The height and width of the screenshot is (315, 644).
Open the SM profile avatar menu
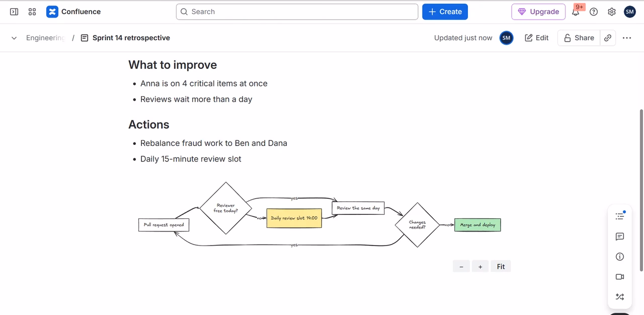(x=630, y=12)
